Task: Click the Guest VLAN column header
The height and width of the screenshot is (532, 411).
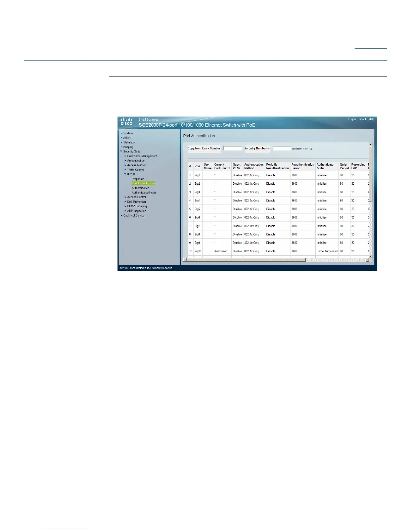Action: pos(237,166)
